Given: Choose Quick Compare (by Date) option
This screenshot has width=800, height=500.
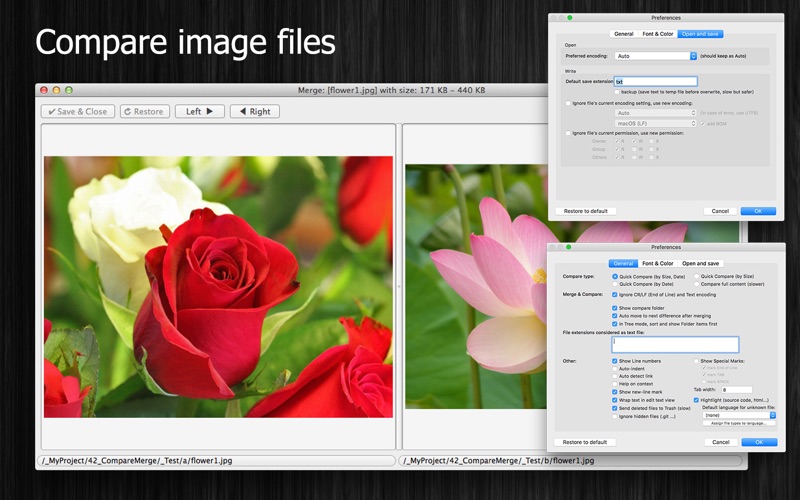Looking at the screenshot, I should (x=615, y=284).
